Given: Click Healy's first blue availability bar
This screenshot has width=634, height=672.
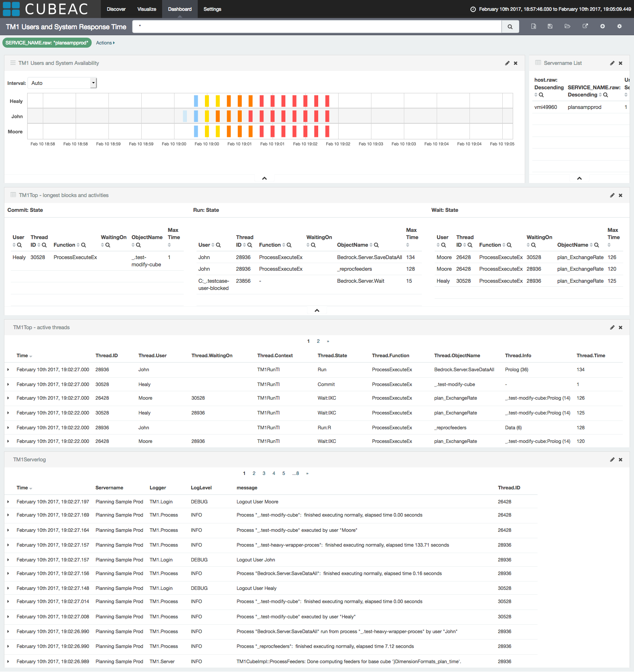Looking at the screenshot, I should 196,101.
